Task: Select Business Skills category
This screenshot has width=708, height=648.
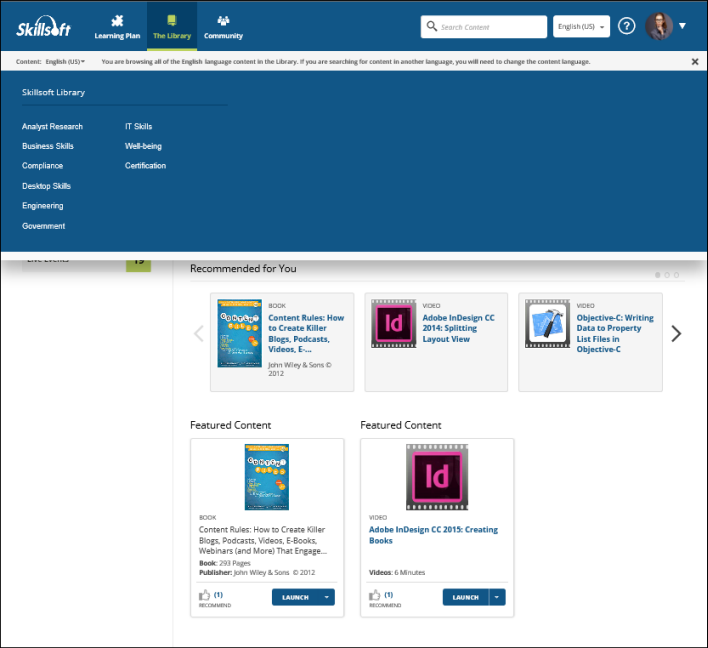Action: pos(48,146)
